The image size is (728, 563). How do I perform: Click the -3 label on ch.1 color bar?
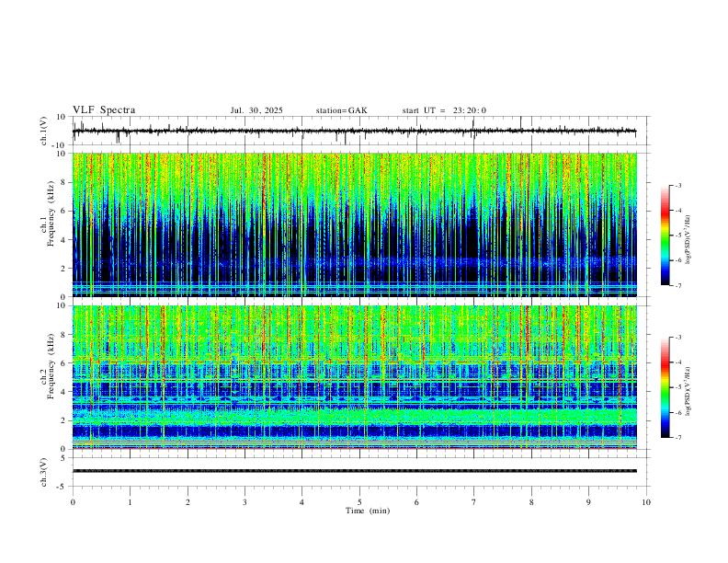[678, 186]
